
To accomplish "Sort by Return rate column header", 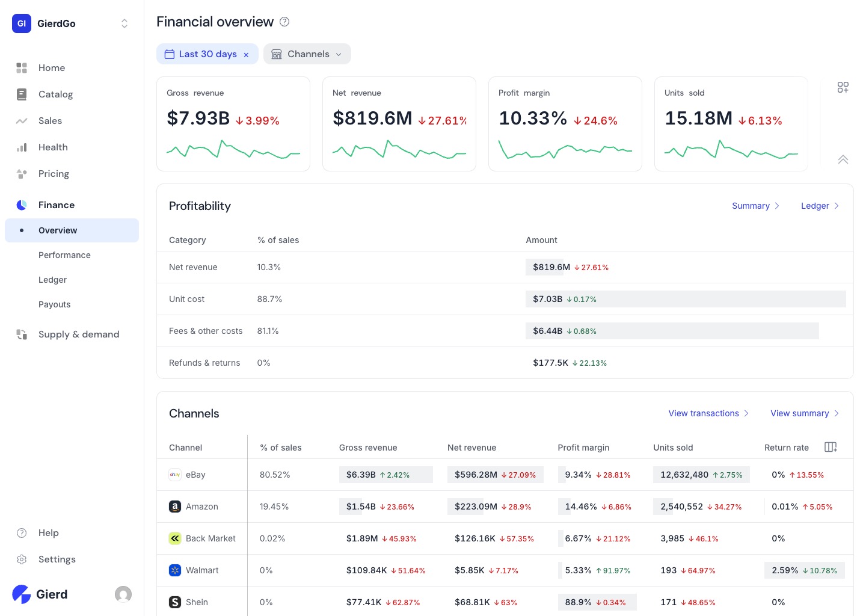I will pos(787,448).
